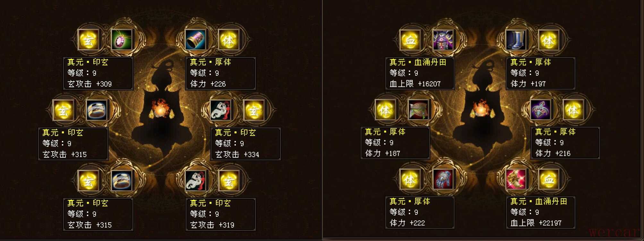Select the yellow 血 gem above 血上限 +22197
644x241 pixels.
[x=548, y=179]
